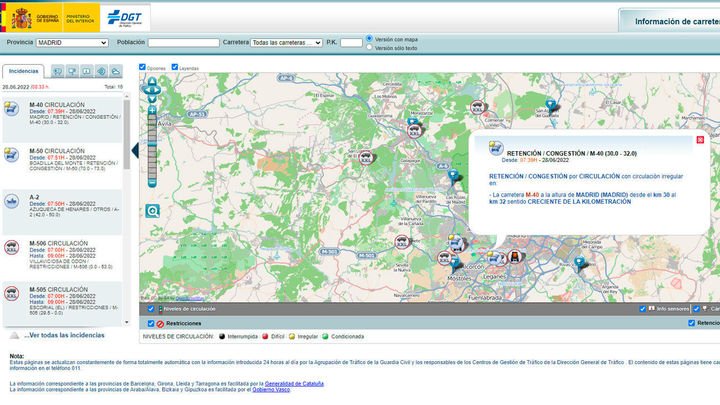Click 'Ver todas las incidencias' link

(64, 335)
